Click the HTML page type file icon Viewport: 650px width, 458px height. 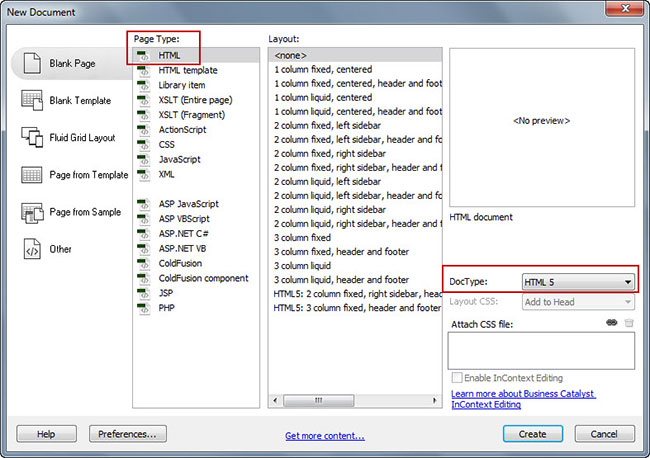click(143, 56)
